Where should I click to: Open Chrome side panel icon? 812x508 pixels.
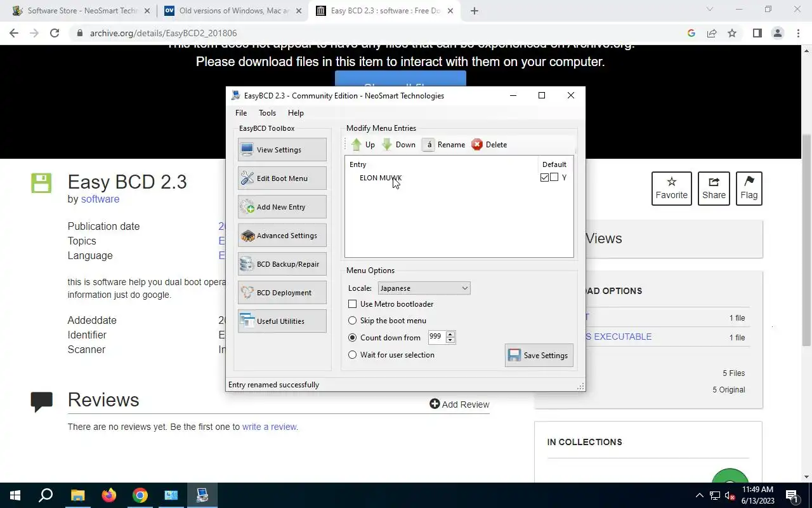pyautogui.click(x=757, y=33)
